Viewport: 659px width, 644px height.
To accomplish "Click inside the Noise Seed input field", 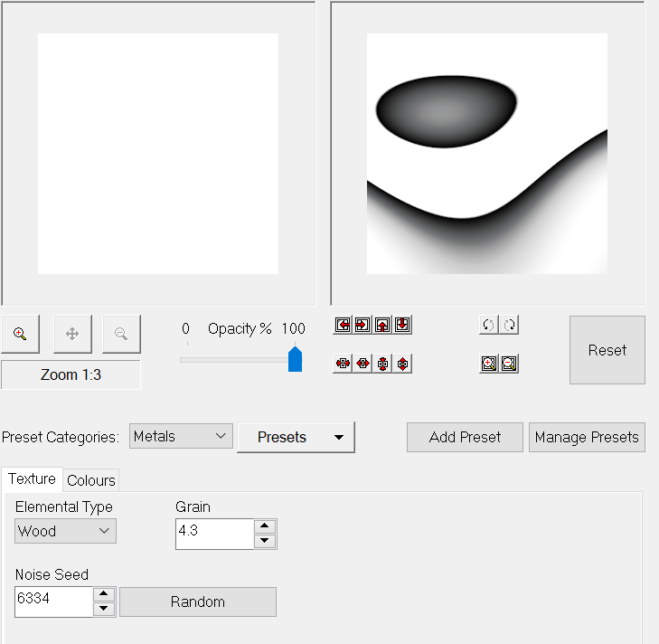I will [53, 601].
